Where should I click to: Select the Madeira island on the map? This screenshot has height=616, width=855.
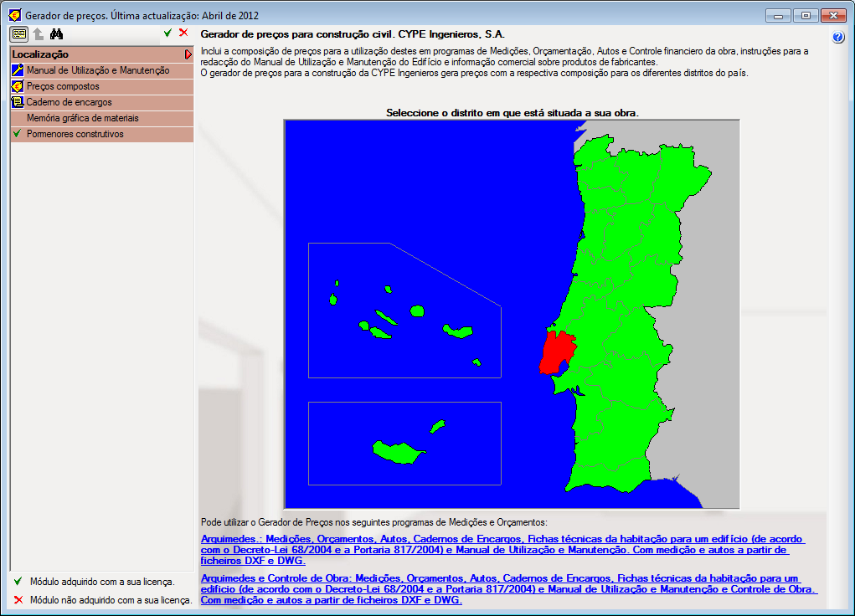click(397, 453)
